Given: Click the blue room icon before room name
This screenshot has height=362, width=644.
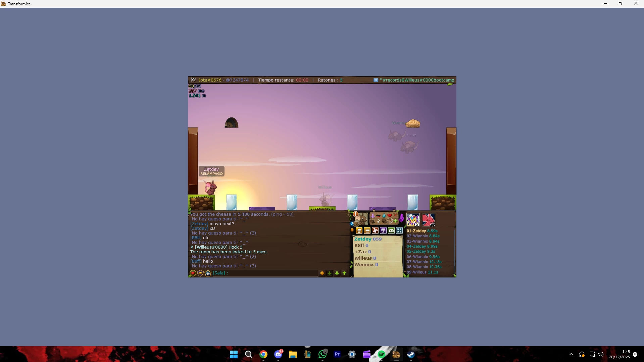Looking at the screenshot, I should pyautogui.click(x=376, y=80).
